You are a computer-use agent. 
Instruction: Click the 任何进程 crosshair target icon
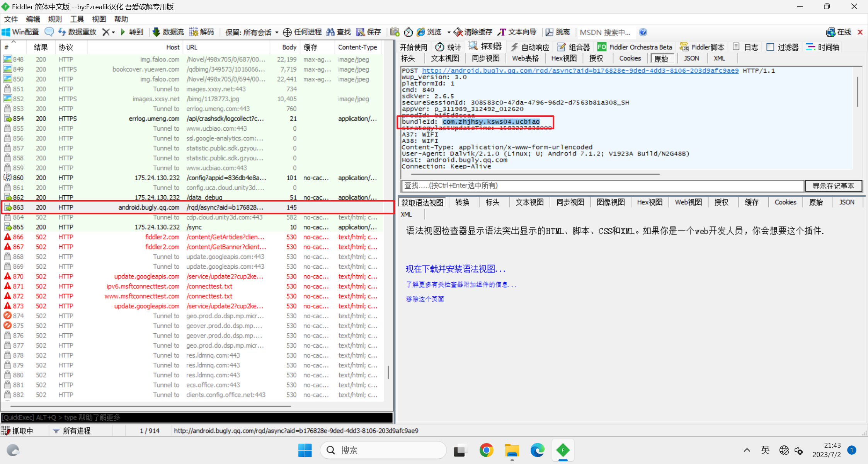(x=287, y=32)
